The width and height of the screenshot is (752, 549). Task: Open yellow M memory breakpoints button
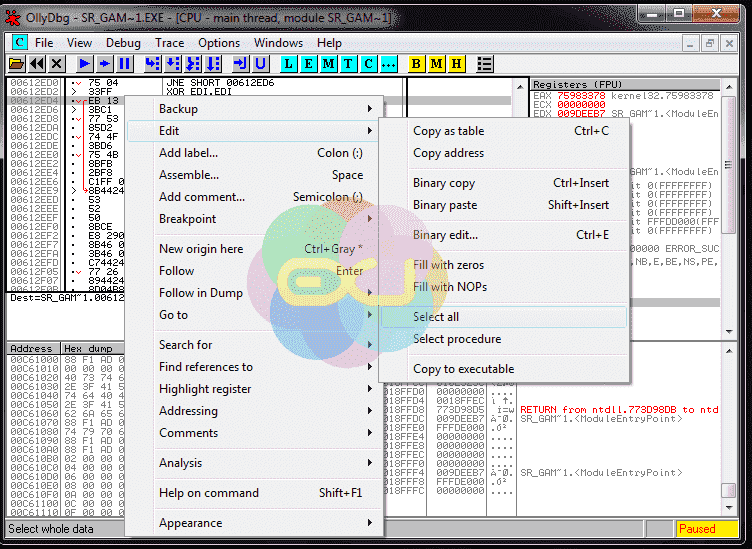coord(436,63)
